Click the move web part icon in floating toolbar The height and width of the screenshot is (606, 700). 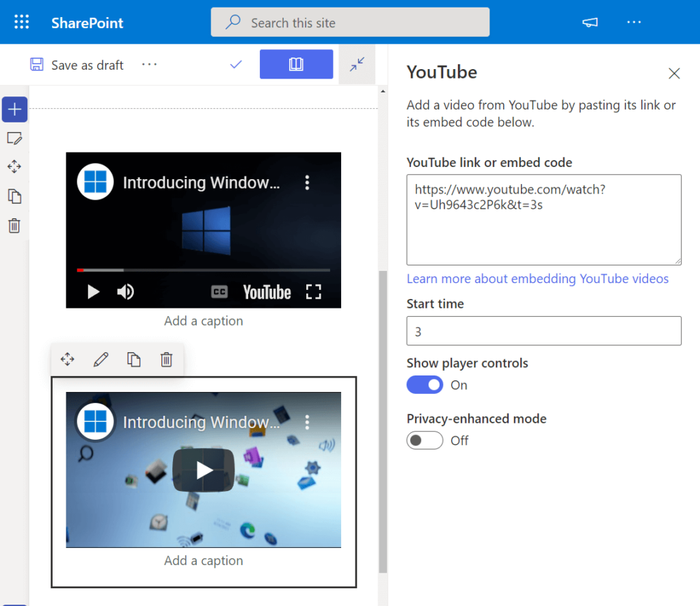click(68, 359)
